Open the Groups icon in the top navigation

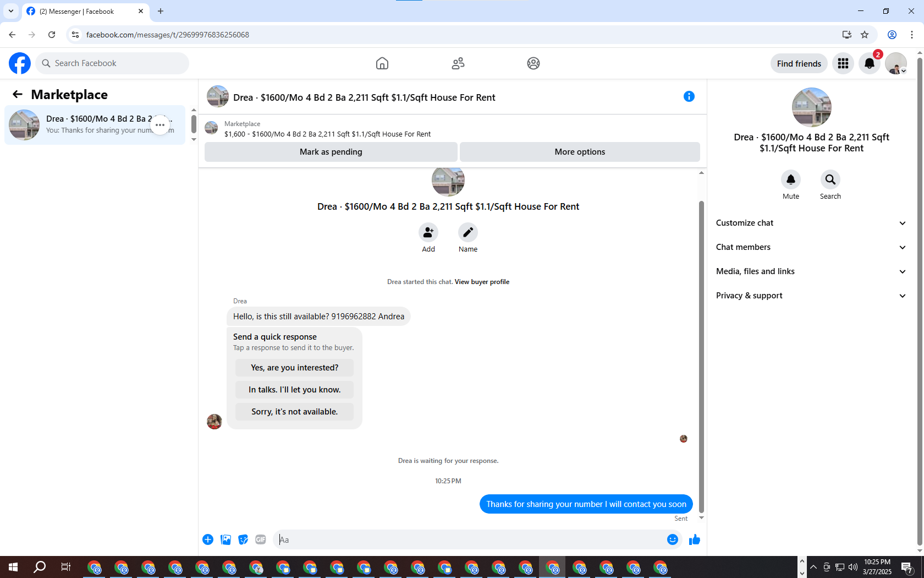(533, 63)
